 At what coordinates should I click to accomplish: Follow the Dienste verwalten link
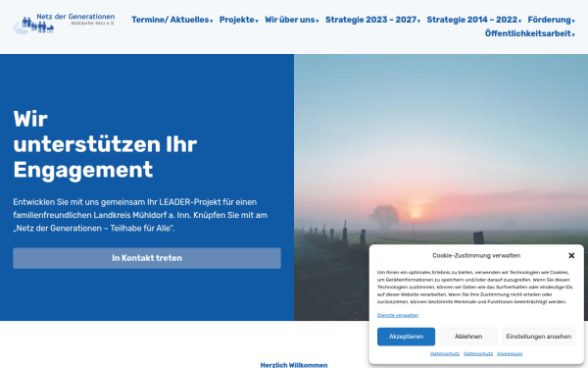pyautogui.click(x=398, y=315)
